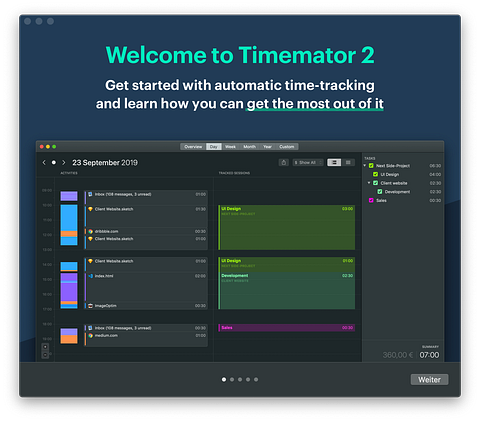480x421 pixels.
Task: Open the Show All filter dropdown
Action: 308,163
